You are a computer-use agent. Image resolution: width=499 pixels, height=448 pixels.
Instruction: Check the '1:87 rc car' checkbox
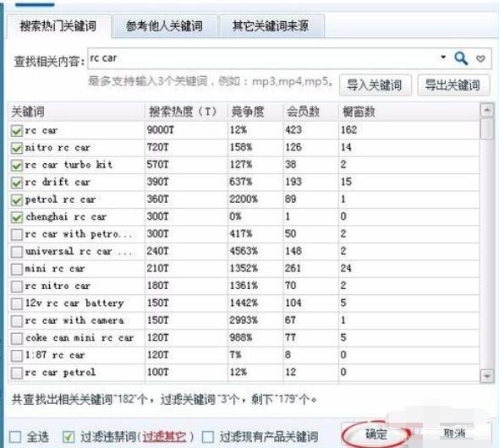point(17,356)
